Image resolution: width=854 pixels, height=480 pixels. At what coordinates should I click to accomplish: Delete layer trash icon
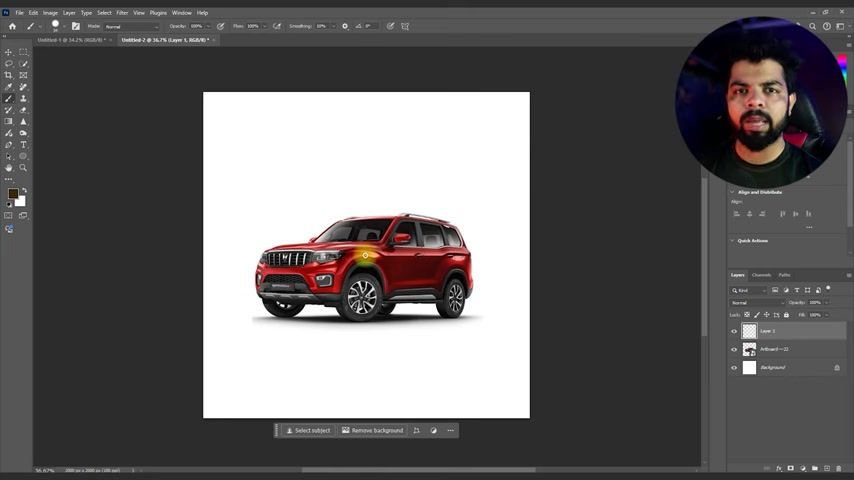pos(839,468)
